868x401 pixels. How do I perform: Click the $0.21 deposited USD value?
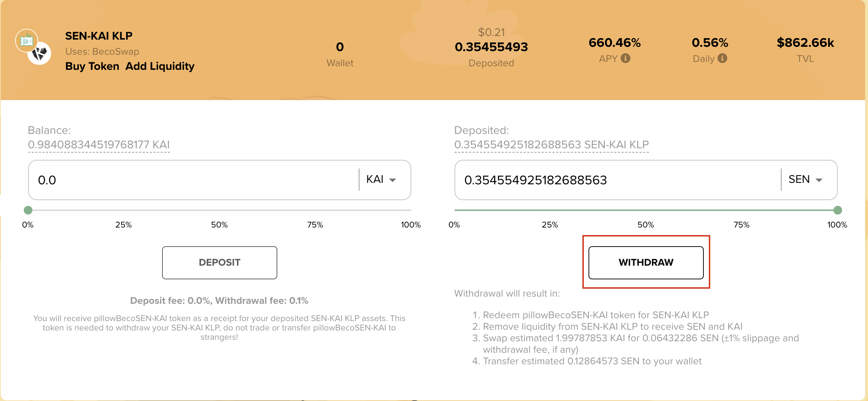[491, 32]
